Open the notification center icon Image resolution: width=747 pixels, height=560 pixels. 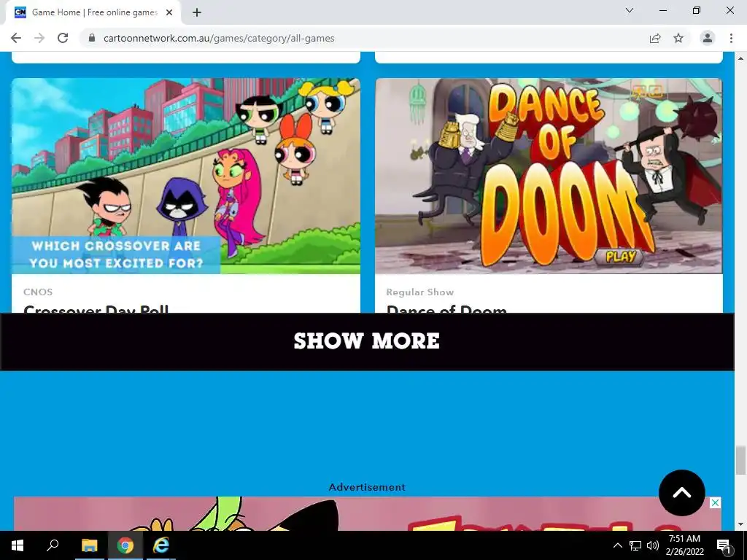724,545
